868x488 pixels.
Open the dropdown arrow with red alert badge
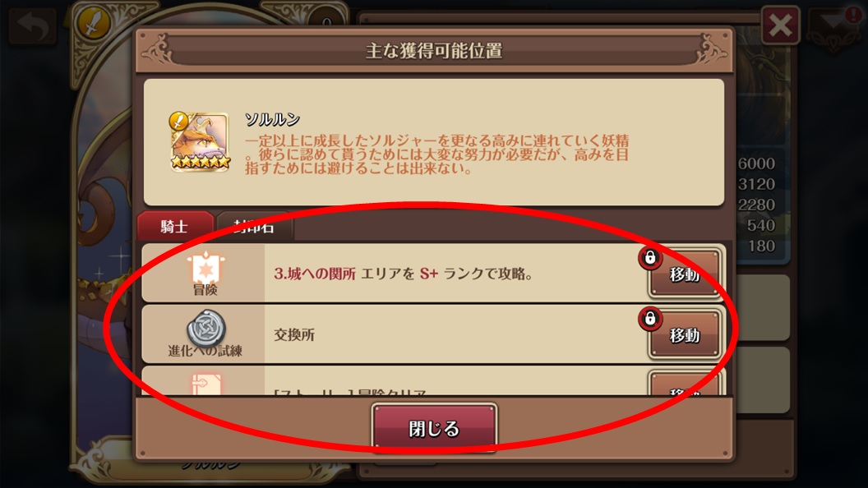pos(836,25)
